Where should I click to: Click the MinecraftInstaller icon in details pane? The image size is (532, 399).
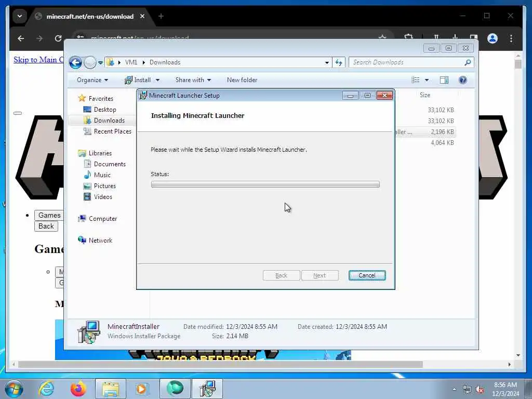click(x=88, y=332)
